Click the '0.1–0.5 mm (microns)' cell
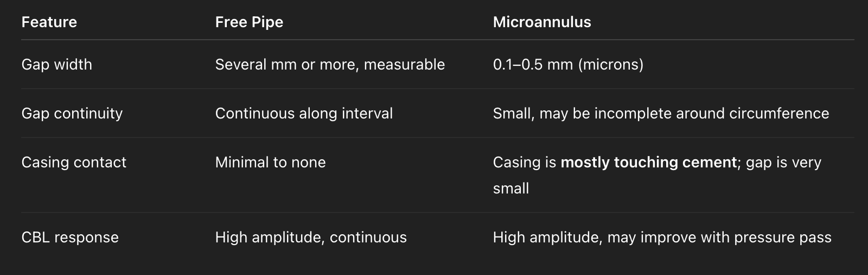Screen dimensions: 868x275 (567, 65)
